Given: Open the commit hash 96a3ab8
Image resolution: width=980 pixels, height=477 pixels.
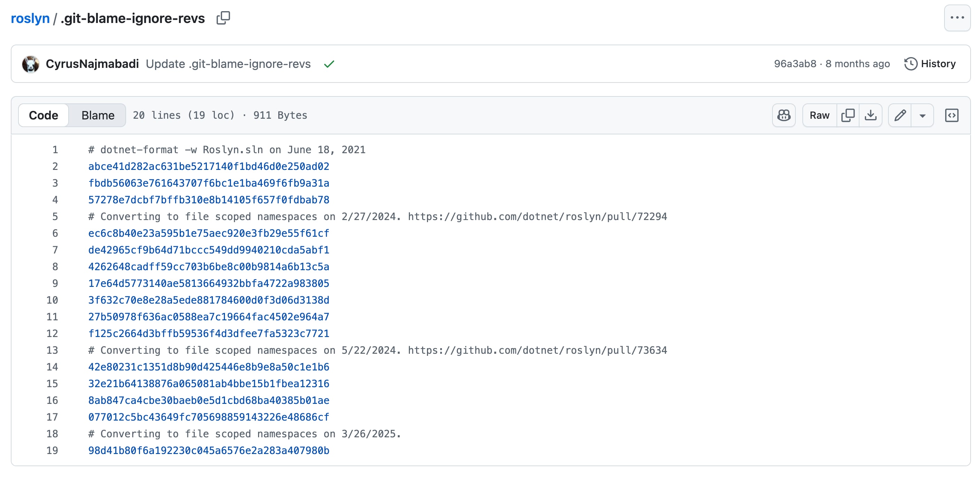Looking at the screenshot, I should [x=795, y=64].
